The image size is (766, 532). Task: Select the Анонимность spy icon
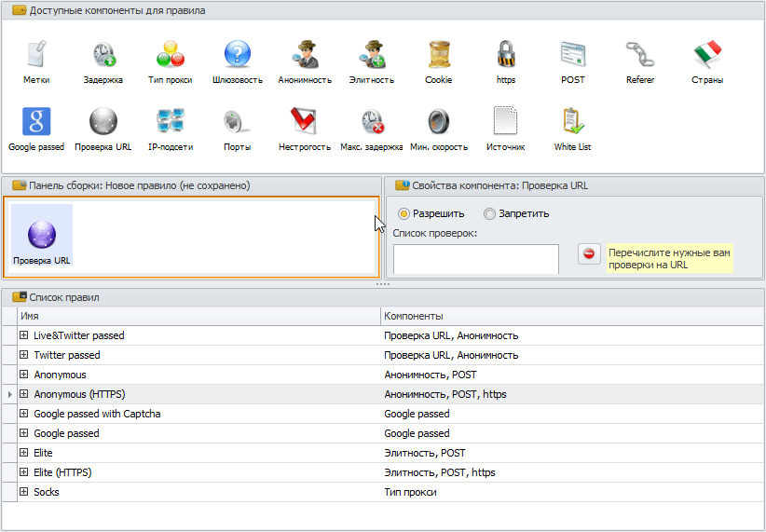[x=305, y=55]
